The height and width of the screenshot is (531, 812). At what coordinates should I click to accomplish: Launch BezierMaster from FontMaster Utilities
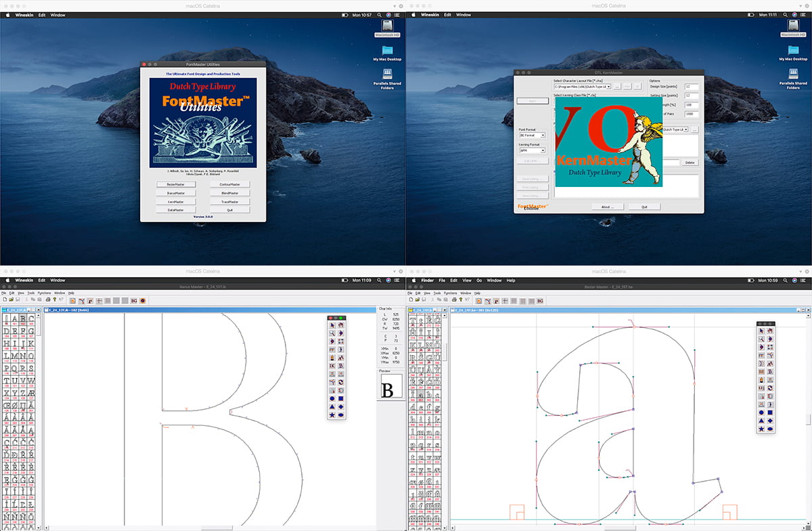(x=175, y=184)
